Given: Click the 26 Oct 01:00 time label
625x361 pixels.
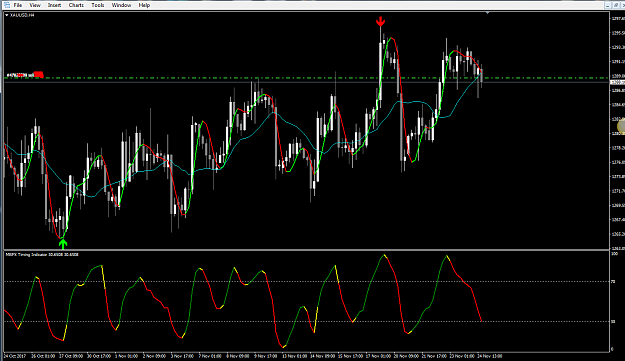Looking at the screenshot, I should tap(43, 356).
